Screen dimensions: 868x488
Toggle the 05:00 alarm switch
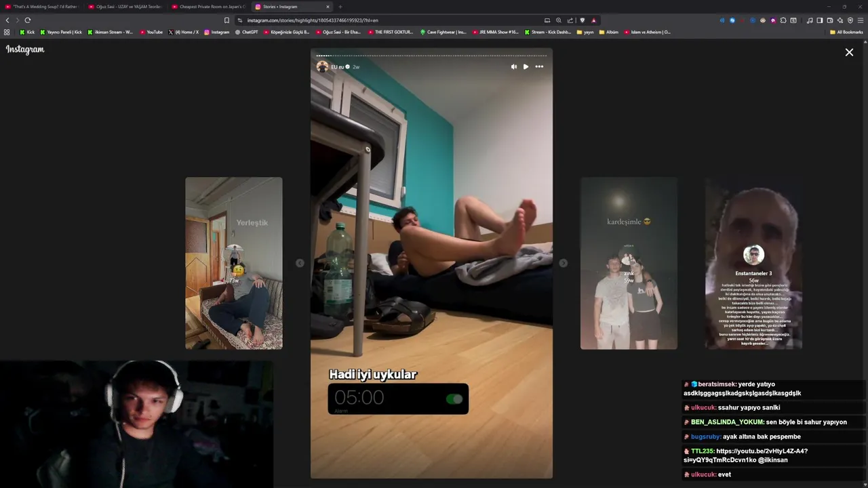454,399
